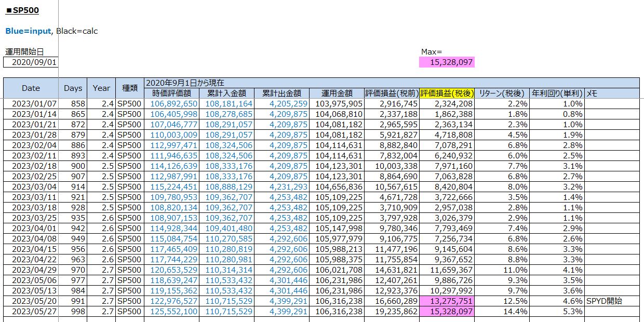This screenshot has width=644, height=322.
Task: Click the ■SP500 title cell
Action: [22, 10]
